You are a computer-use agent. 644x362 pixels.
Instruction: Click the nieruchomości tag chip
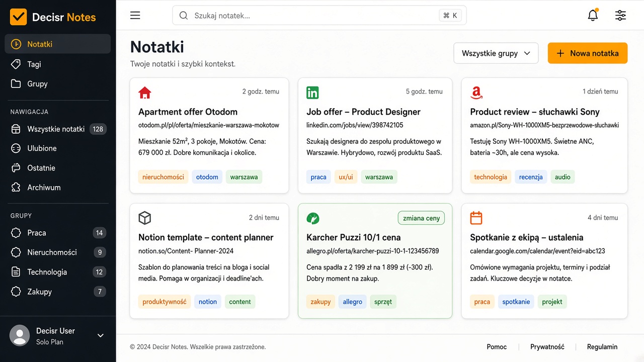(163, 177)
